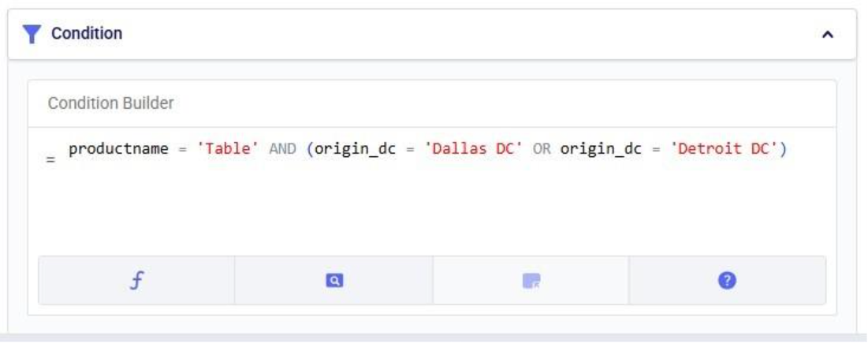Screen dimensions: 868x343
Task: Click the productname field in the expression
Action: (x=118, y=149)
